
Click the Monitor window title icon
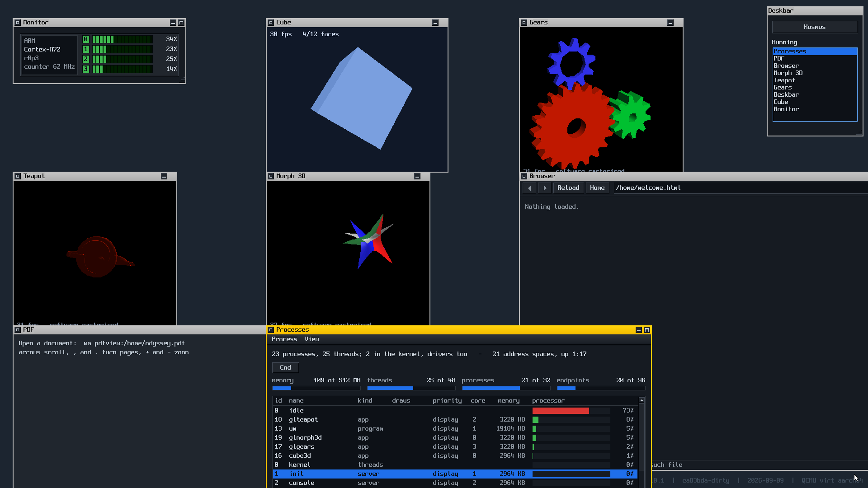(x=18, y=23)
